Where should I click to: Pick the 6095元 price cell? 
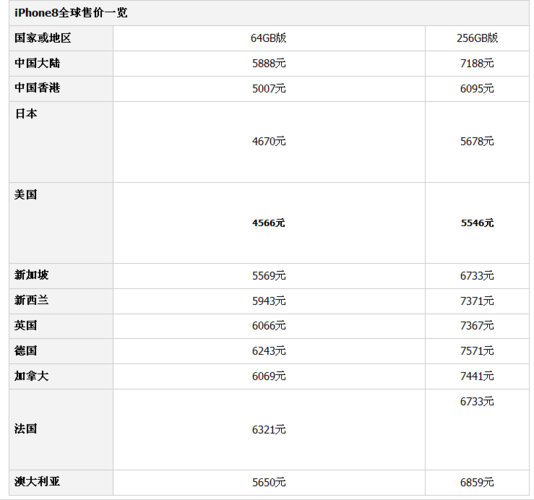pos(477,89)
